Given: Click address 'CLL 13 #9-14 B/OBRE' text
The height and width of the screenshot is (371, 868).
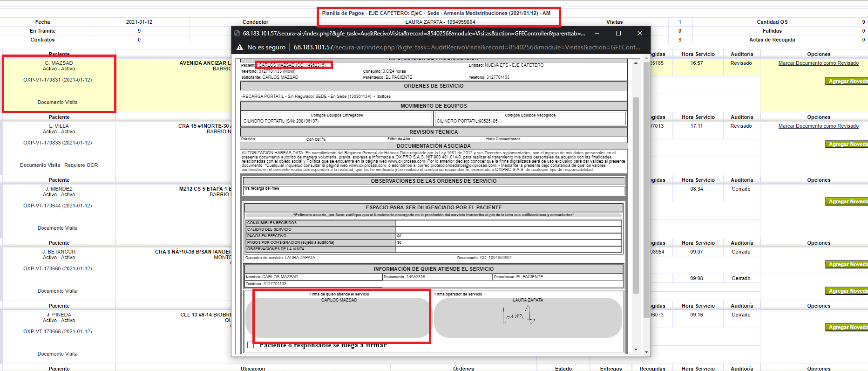Looking at the screenshot, I should pos(206,315).
